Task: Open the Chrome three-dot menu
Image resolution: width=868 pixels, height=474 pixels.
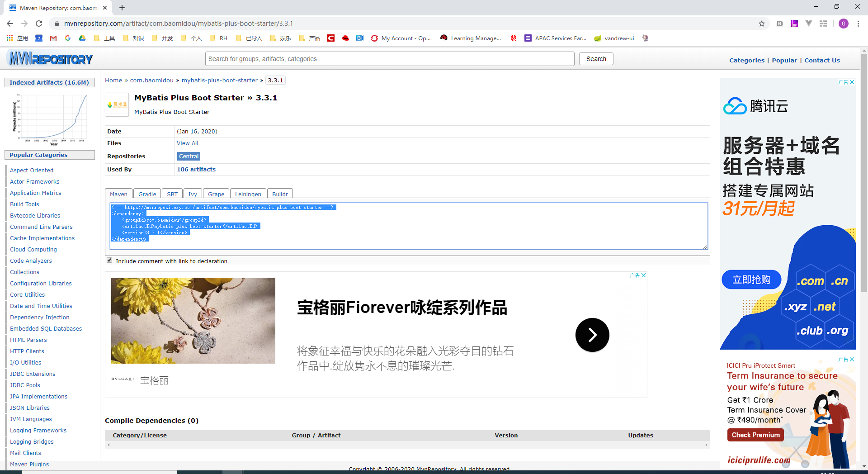Action: tap(858, 24)
